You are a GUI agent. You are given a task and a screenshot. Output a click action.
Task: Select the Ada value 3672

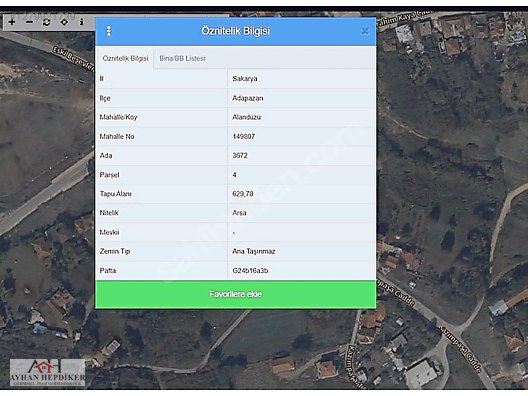[240, 156]
